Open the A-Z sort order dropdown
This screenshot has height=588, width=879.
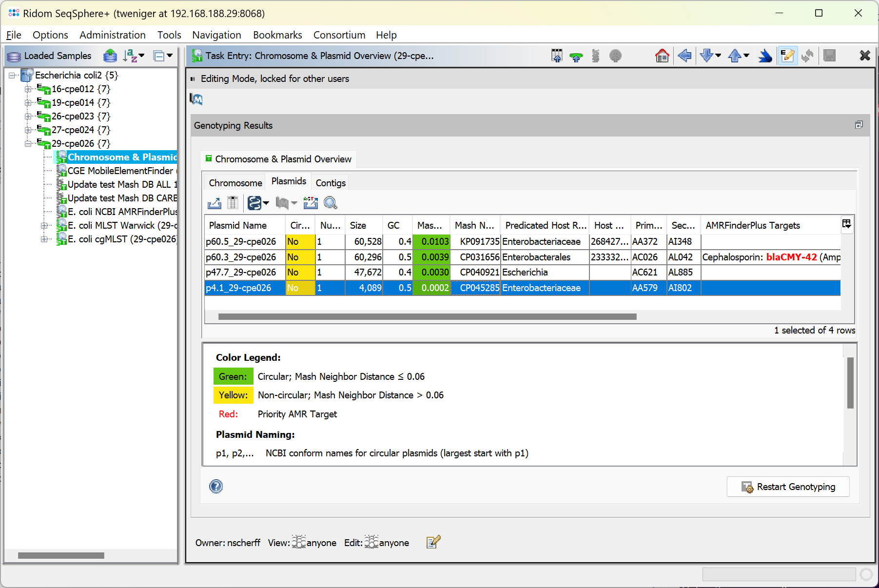(134, 56)
